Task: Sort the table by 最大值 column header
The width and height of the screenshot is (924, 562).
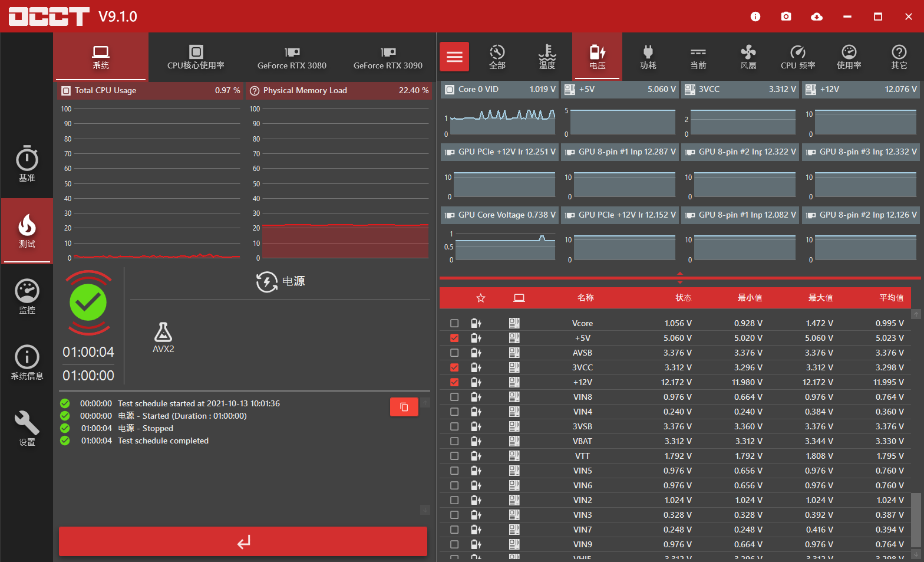Action: (820, 298)
